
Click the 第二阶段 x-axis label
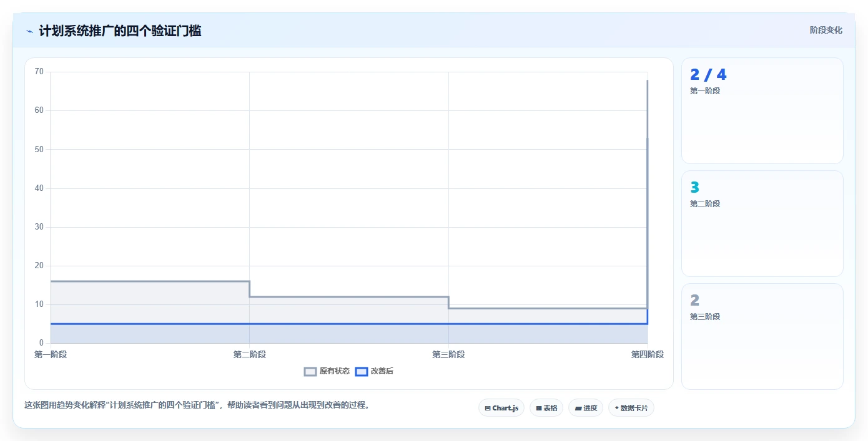pyautogui.click(x=250, y=354)
